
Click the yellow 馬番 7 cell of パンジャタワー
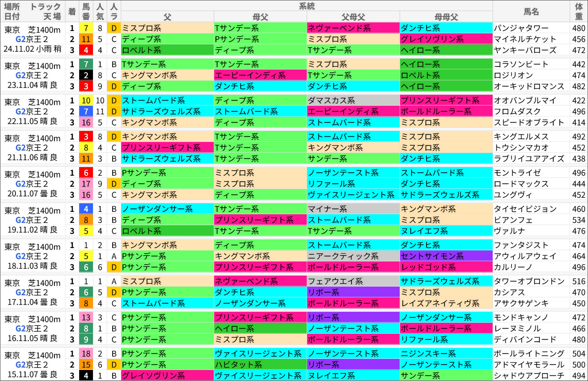point(86,29)
